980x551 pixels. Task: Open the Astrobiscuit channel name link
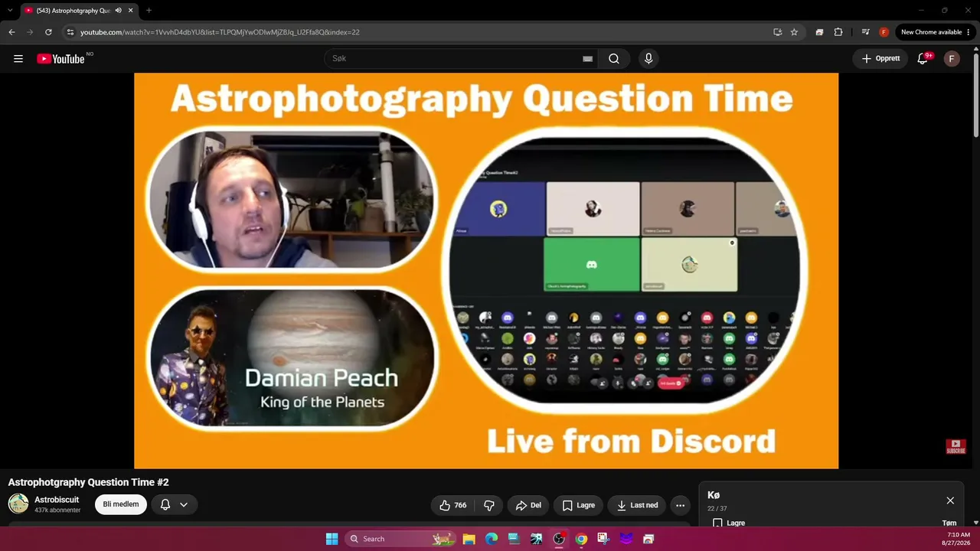57,500
